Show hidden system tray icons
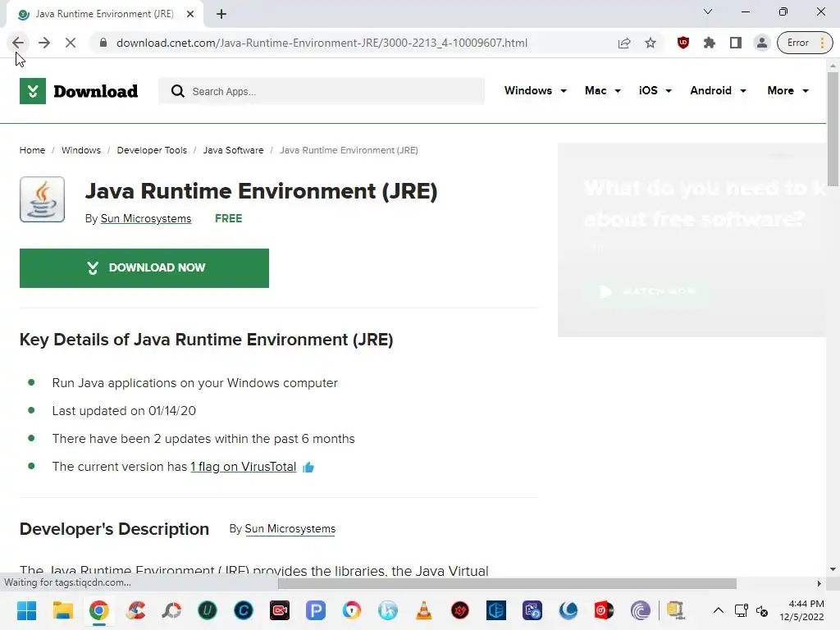The width and height of the screenshot is (840, 630). click(719, 610)
